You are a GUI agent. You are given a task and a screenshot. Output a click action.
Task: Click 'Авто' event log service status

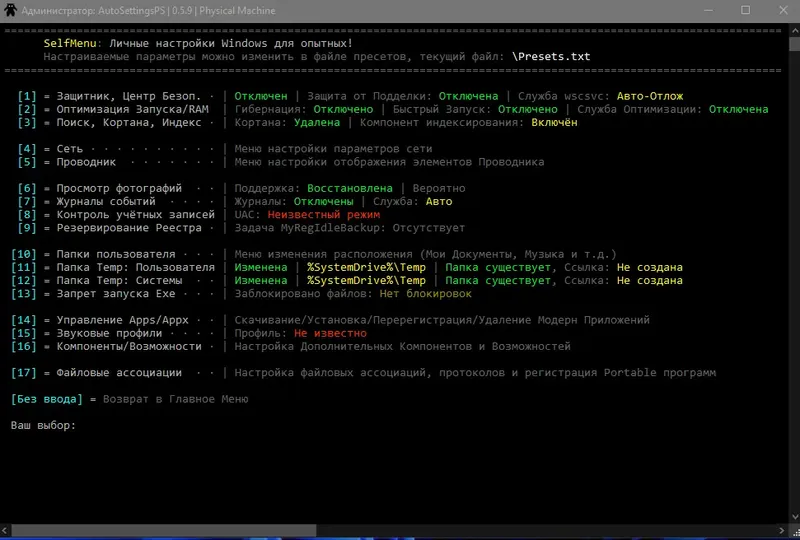tap(439, 202)
